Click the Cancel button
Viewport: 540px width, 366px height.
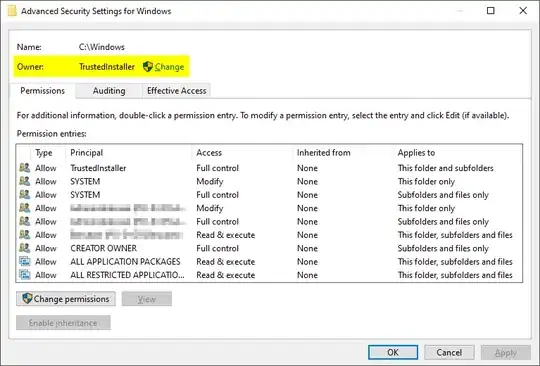click(x=449, y=352)
